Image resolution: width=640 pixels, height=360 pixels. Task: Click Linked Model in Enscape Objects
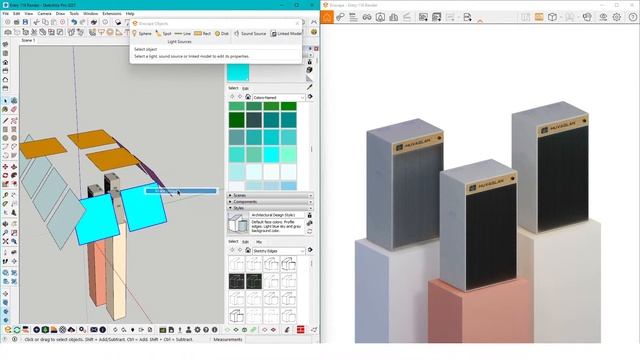(287, 33)
